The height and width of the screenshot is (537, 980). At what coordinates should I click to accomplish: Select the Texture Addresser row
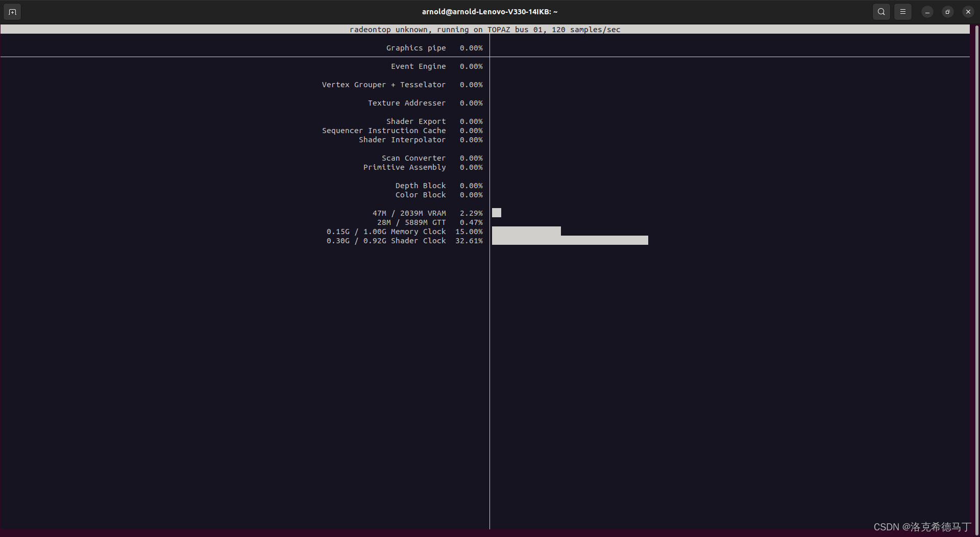(425, 103)
